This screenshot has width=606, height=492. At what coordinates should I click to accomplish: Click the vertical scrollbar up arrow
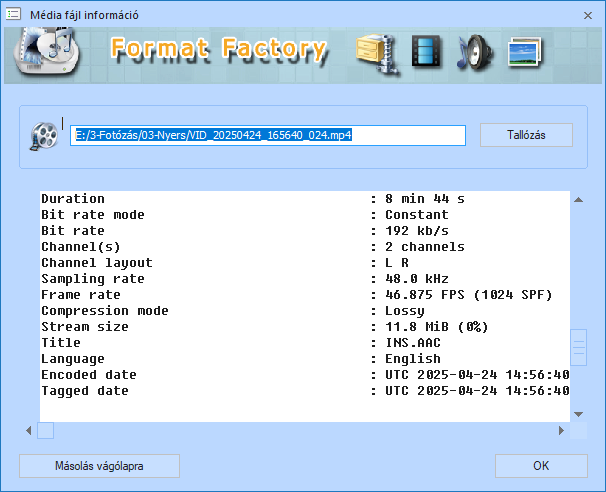pyautogui.click(x=579, y=200)
